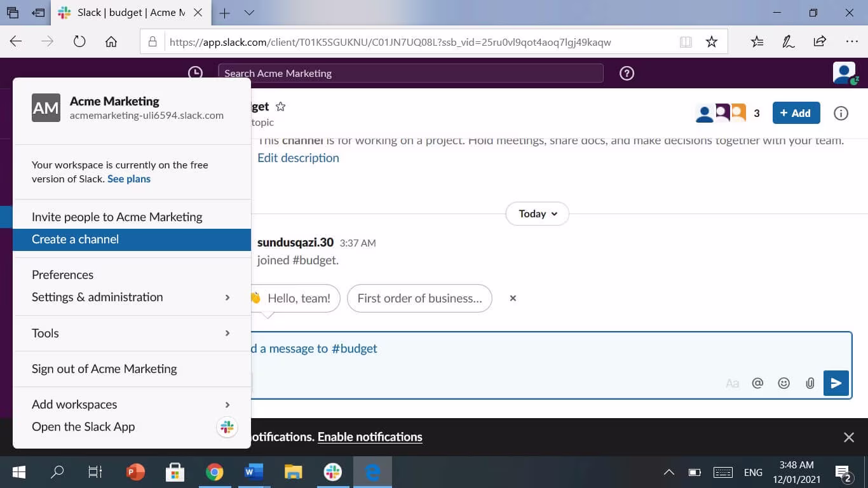Viewport: 868px width, 488px height.
Task: Choose Create a channel
Action: tap(132, 240)
